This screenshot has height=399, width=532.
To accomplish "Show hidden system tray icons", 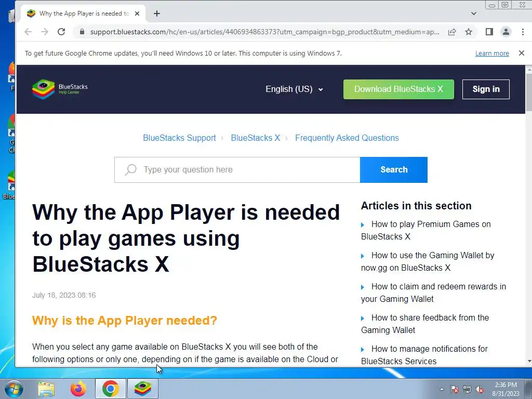I will (442, 390).
